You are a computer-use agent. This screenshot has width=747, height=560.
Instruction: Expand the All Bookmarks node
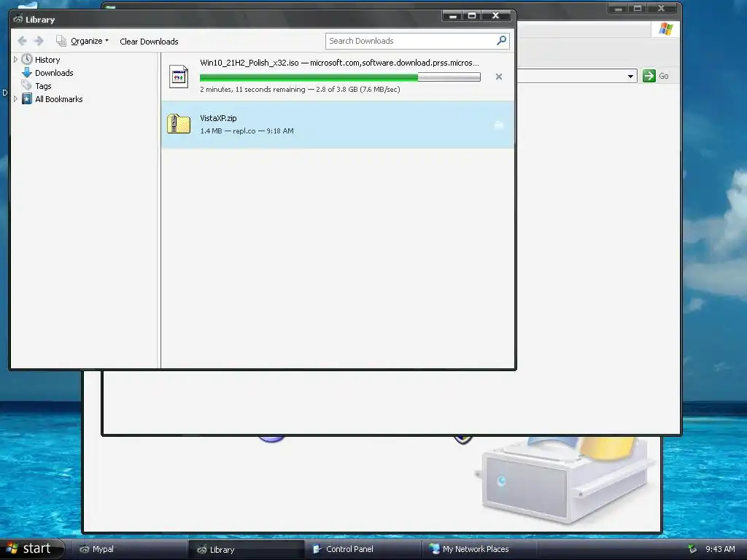pos(15,99)
